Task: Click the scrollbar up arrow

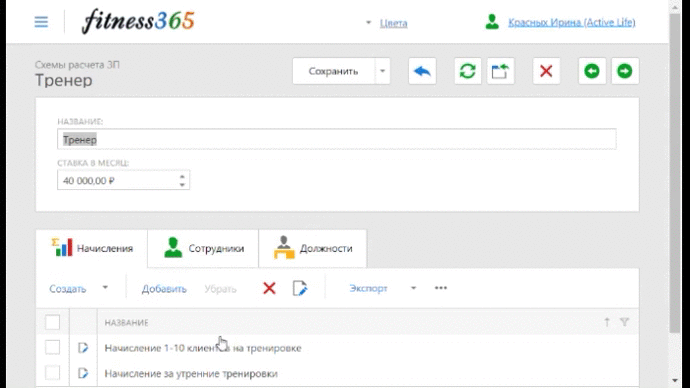Action: click(675, 6)
